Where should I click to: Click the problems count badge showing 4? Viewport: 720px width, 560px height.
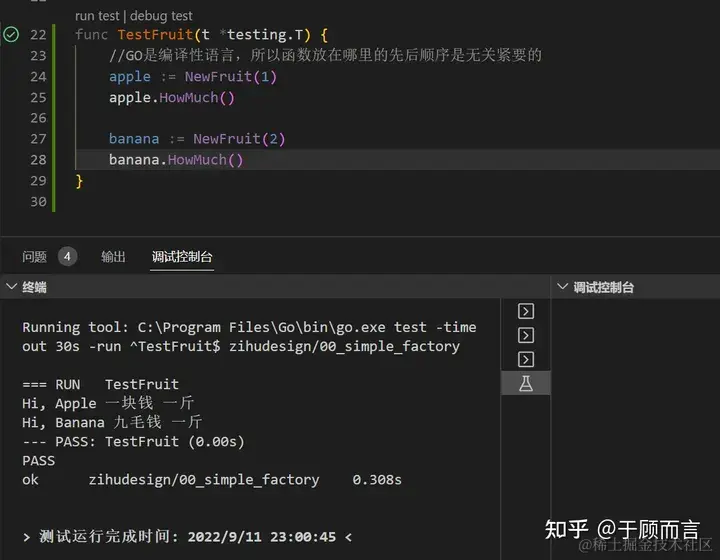[x=68, y=257]
